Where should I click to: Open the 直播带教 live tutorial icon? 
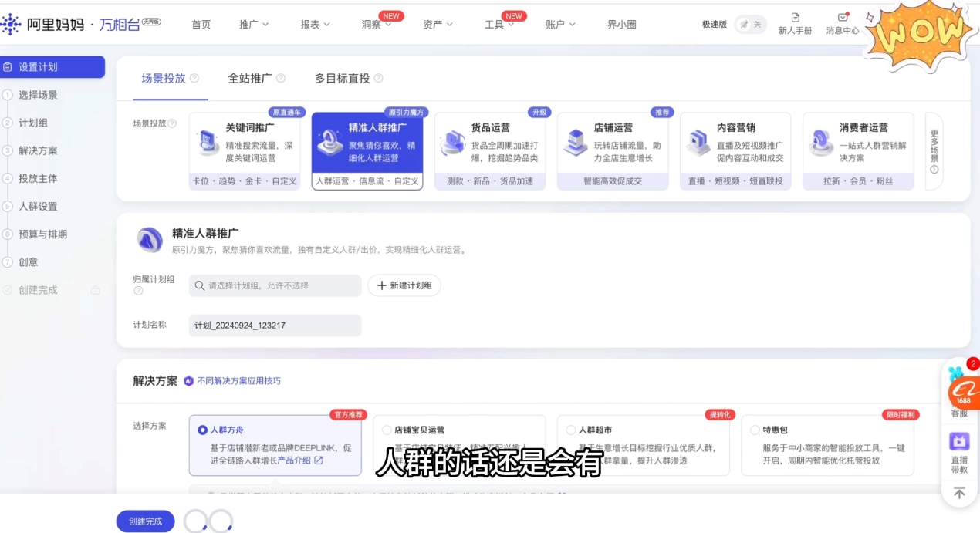coord(959,440)
